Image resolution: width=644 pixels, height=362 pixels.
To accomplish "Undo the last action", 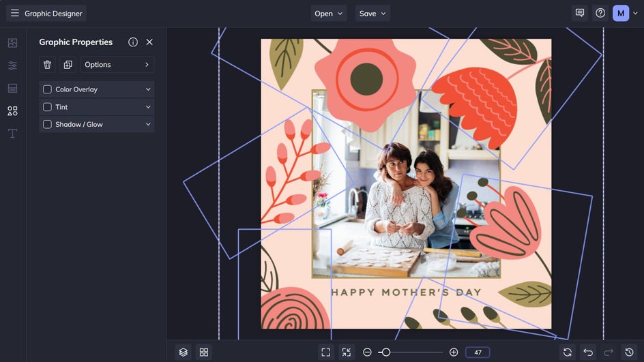I will click(588, 352).
